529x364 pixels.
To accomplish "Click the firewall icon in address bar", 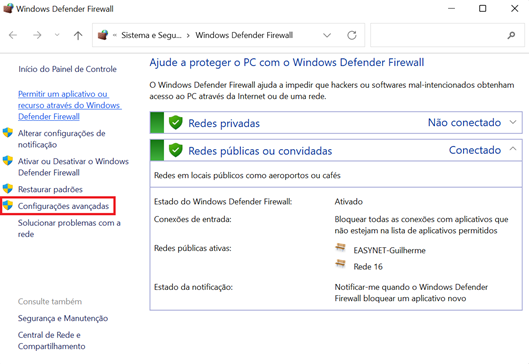I will [103, 35].
